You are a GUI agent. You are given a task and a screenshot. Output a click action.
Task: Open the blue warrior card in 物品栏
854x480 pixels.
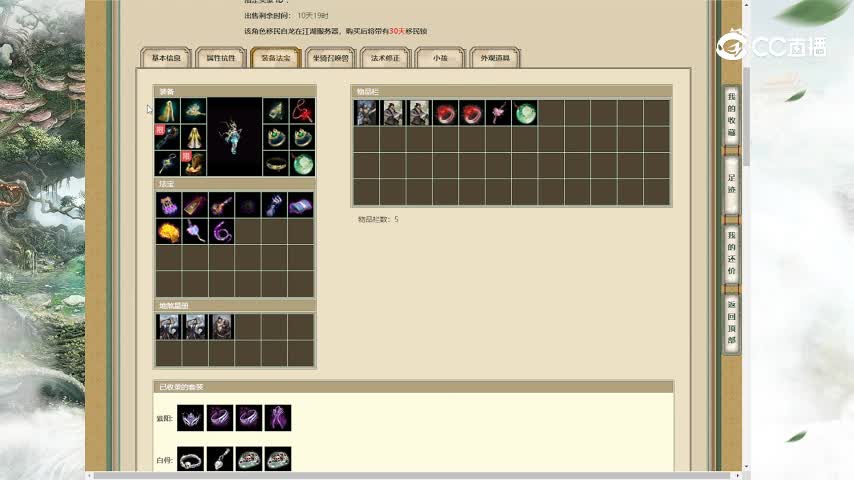[x=366, y=113]
